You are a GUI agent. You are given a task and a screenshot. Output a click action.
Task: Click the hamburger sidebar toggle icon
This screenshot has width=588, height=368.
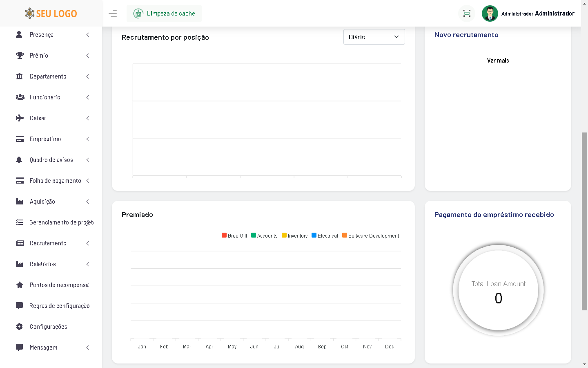click(x=113, y=13)
